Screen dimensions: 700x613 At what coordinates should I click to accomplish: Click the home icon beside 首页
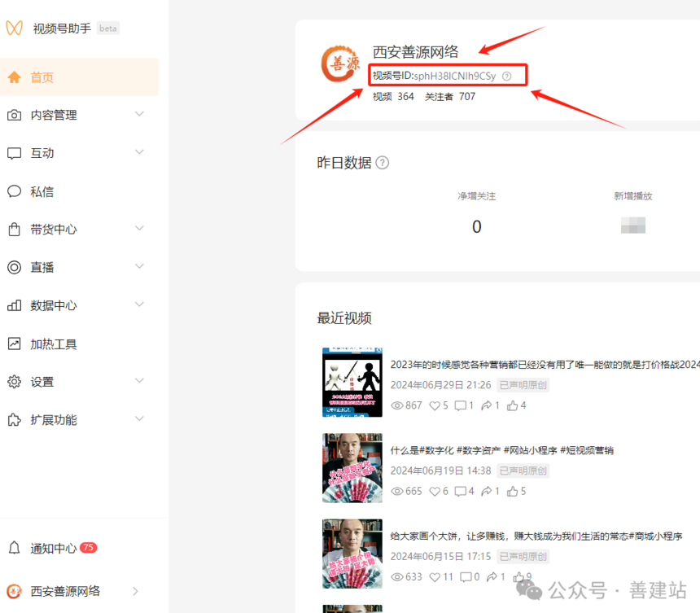pyautogui.click(x=15, y=77)
